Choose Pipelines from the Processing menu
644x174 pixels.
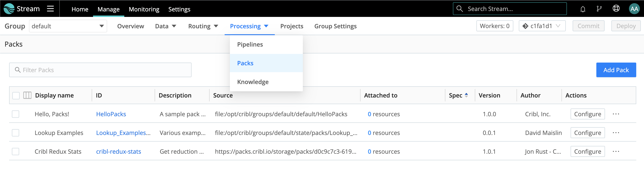(266, 44)
